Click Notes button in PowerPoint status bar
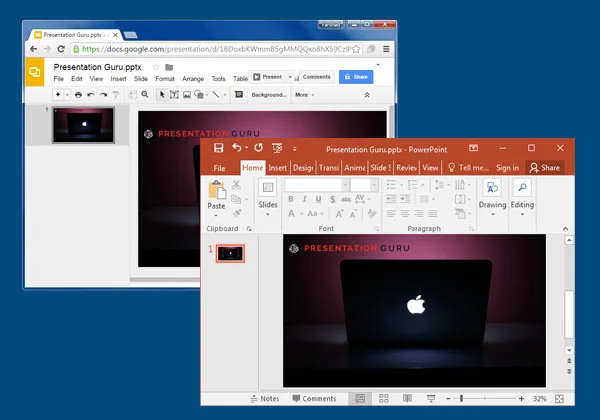Screen dimensions: 600x420 point(265,399)
